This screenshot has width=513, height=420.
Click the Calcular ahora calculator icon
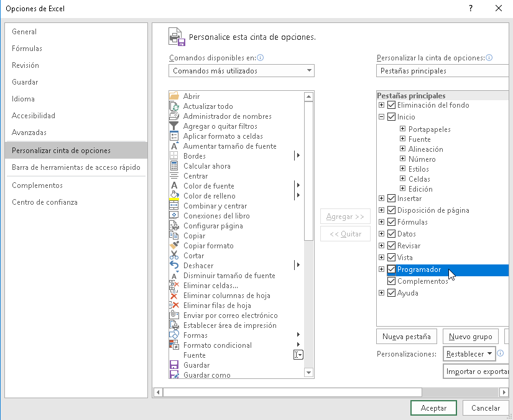pyautogui.click(x=174, y=166)
